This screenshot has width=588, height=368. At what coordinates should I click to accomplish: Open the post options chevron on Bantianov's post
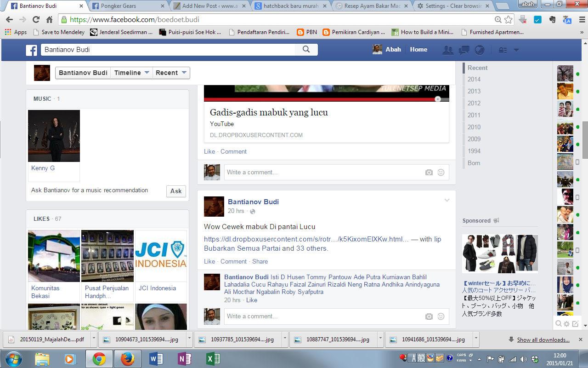(447, 200)
